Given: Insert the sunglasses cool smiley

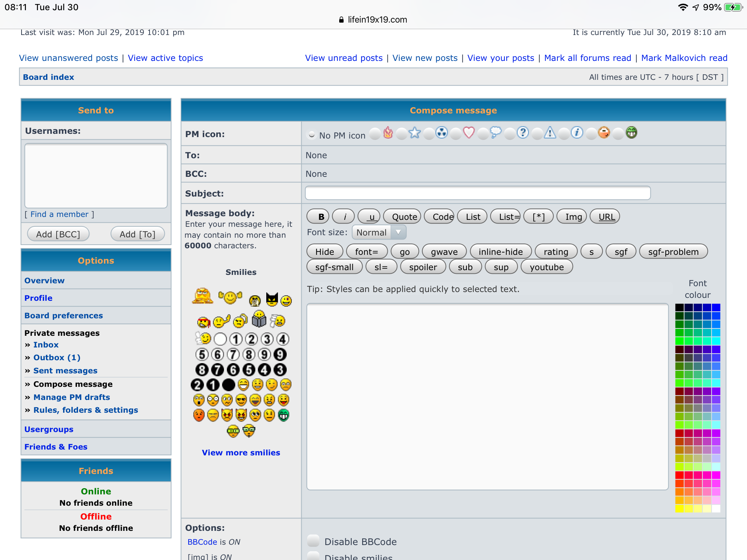Looking at the screenshot, I should [241, 400].
